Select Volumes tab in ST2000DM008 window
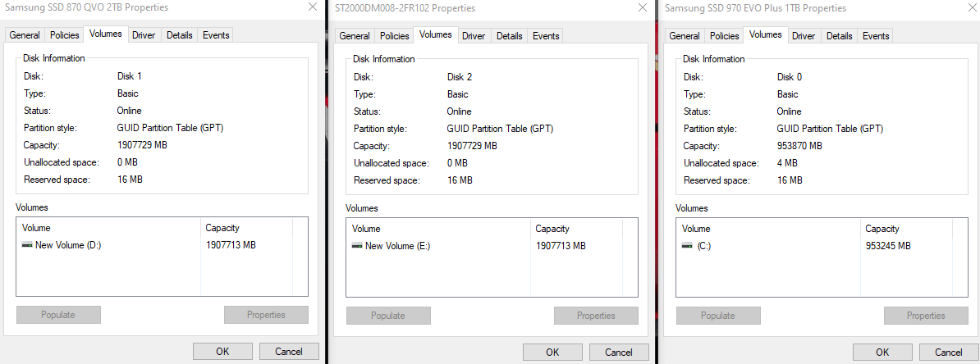The image size is (980, 364). (x=436, y=34)
